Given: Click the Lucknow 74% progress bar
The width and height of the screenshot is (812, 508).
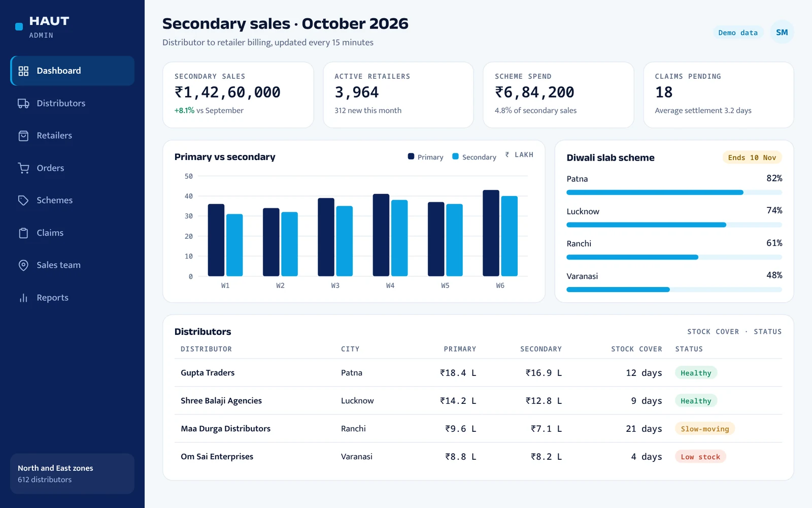Looking at the screenshot, I should (674, 225).
